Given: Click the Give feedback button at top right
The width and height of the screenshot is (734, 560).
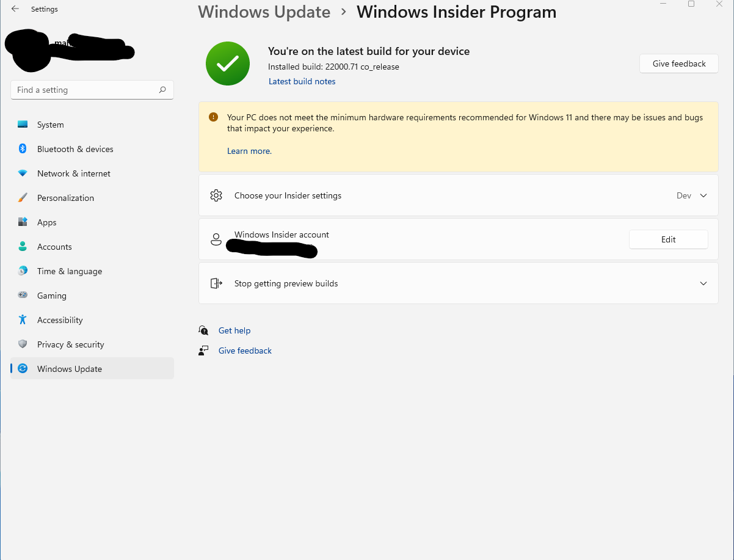Looking at the screenshot, I should pyautogui.click(x=679, y=64).
